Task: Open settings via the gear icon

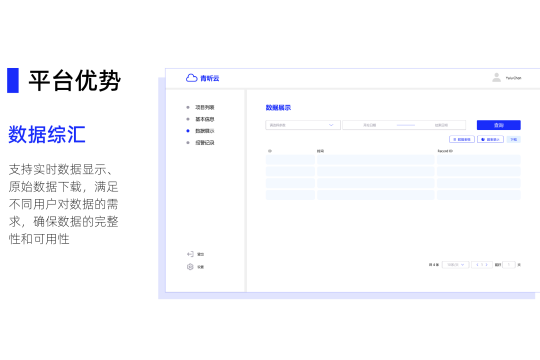Action: coord(190,267)
